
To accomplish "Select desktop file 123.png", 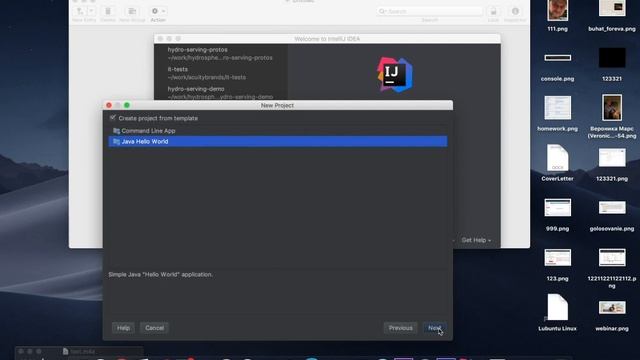I will click(x=558, y=258).
